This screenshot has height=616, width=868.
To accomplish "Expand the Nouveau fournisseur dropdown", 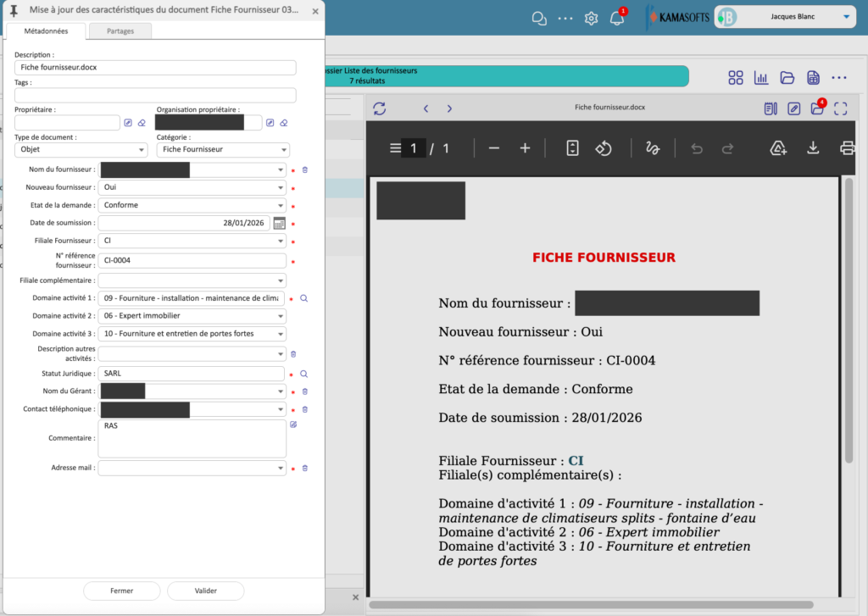I will point(280,188).
